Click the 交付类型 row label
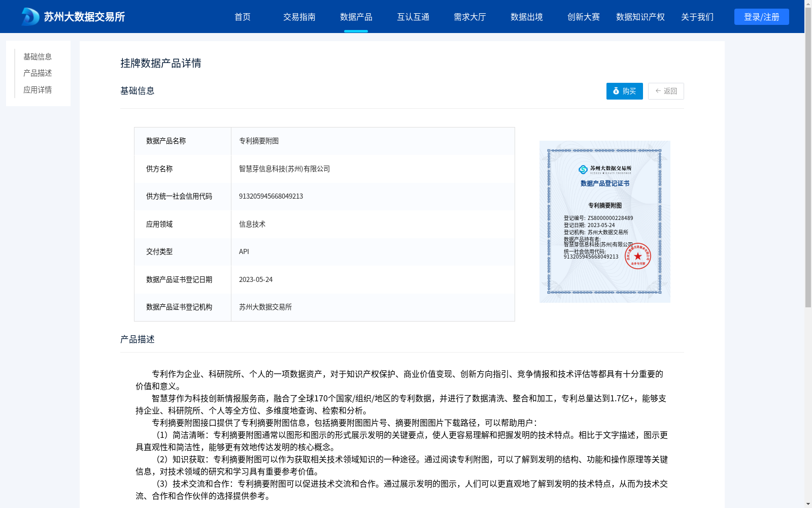The height and width of the screenshot is (508, 812). pos(159,251)
